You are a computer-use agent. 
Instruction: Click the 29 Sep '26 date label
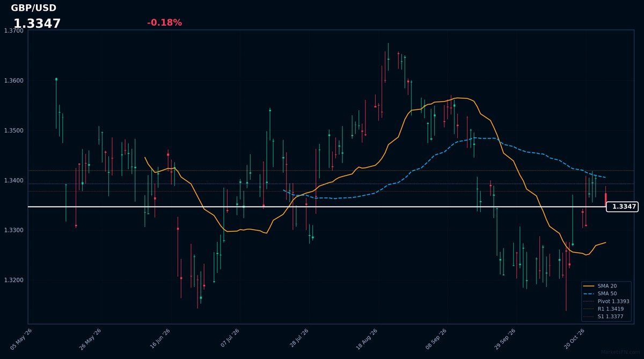coord(504,339)
